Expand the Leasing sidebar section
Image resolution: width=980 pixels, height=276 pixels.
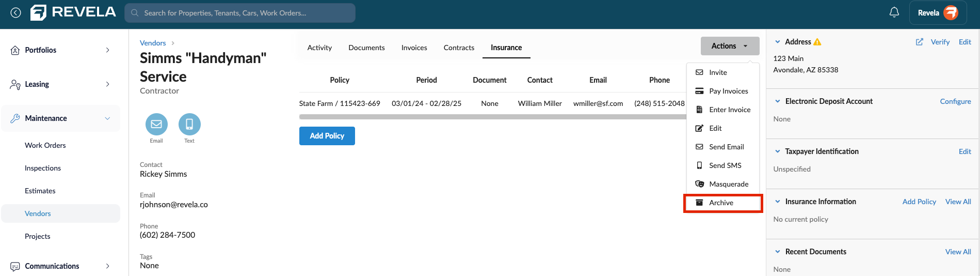click(x=107, y=84)
